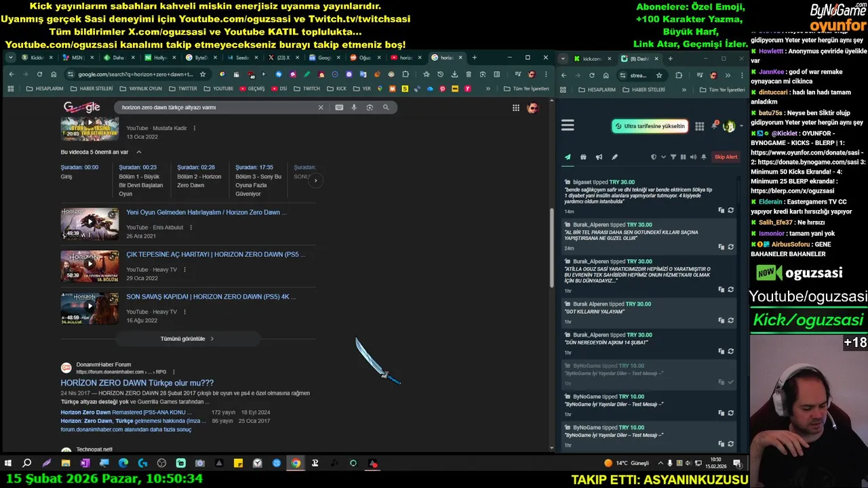868x488 pixels.
Task: Mute alert sound via speaker icon
Action: coord(693,157)
